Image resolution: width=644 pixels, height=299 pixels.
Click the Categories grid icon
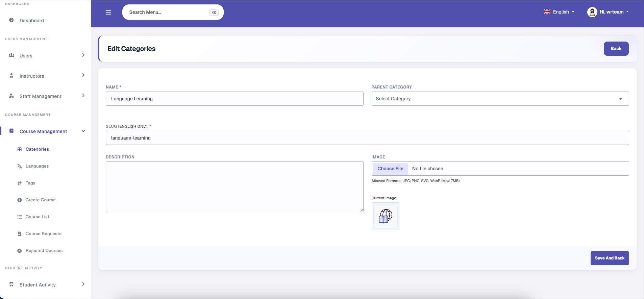pyautogui.click(x=20, y=149)
